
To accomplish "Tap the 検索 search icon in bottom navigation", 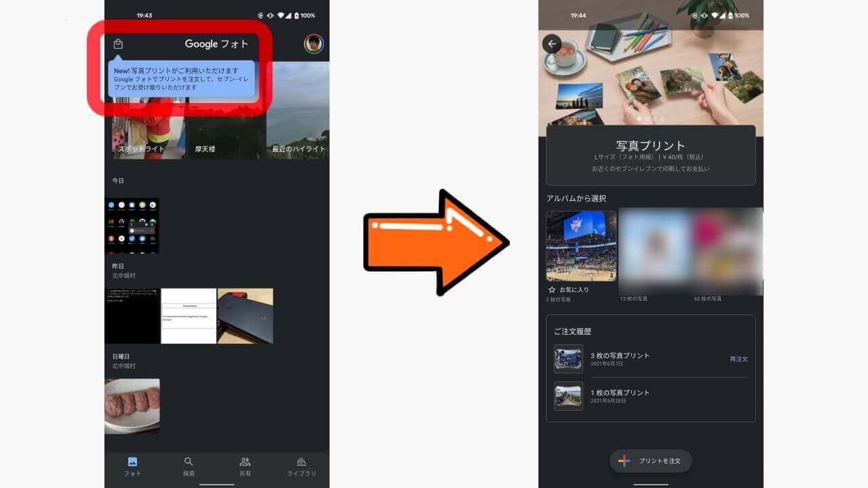I will pyautogui.click(x=189, y=464).
